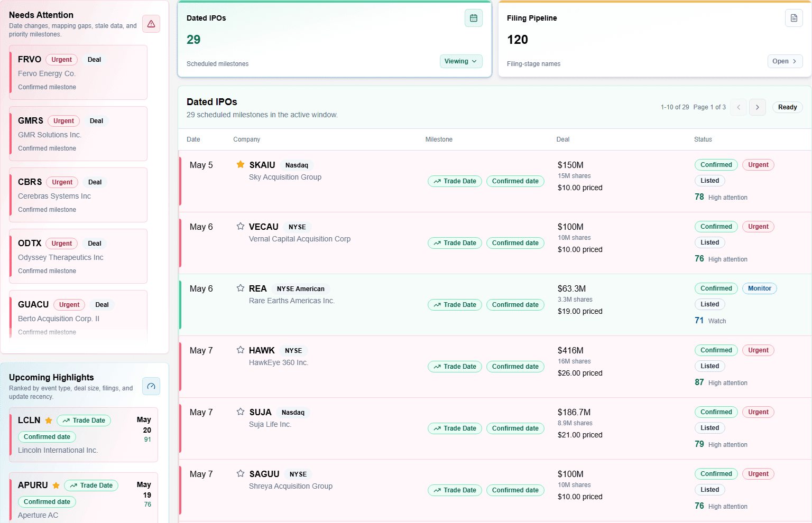Click Shreya Acquisition Group company name
This screenshot has width=812, height=523.
point(291,486)
